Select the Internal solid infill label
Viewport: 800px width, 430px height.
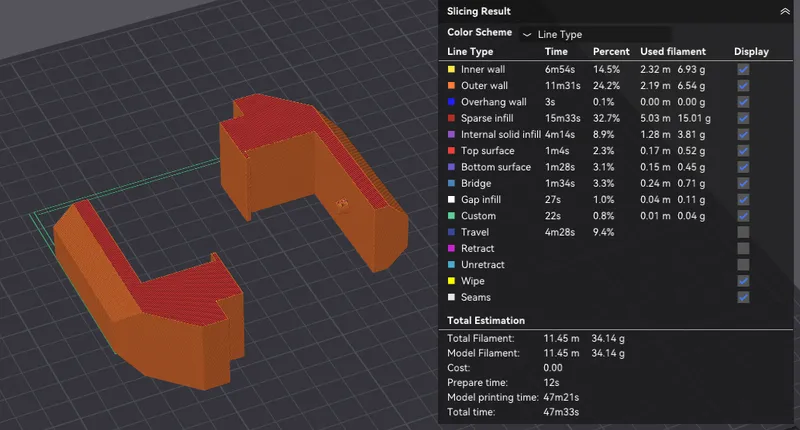tap(501, 135)
